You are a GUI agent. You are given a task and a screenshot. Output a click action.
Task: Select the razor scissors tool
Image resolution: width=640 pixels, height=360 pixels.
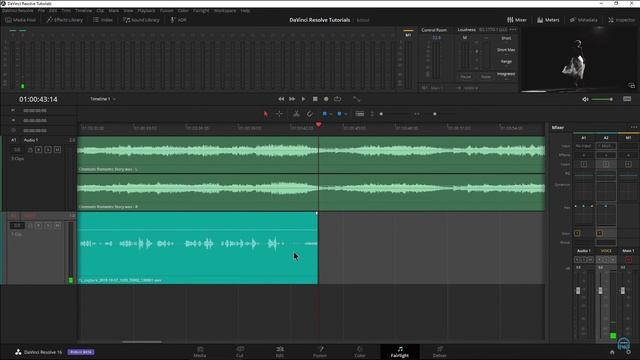pyautogui.click(x=296, y=114)
